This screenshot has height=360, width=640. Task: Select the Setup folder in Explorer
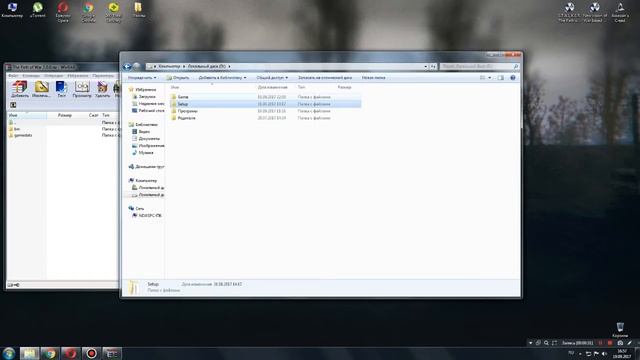click(x=265, y=104)
